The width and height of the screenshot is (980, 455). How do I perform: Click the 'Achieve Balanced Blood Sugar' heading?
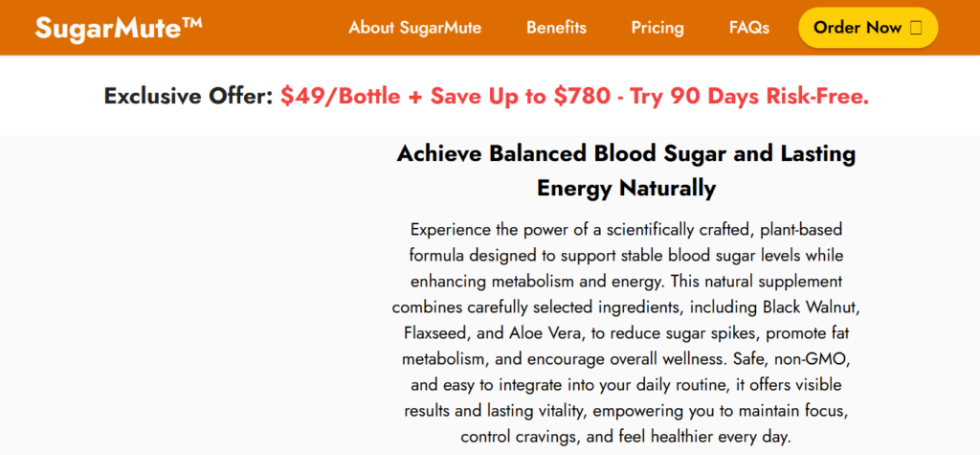[626, 154]
